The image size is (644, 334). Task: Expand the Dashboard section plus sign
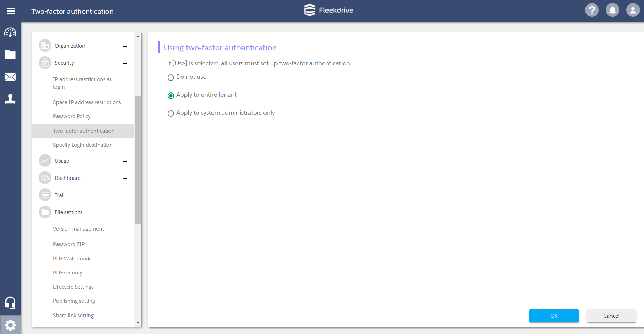click(125, 178)
